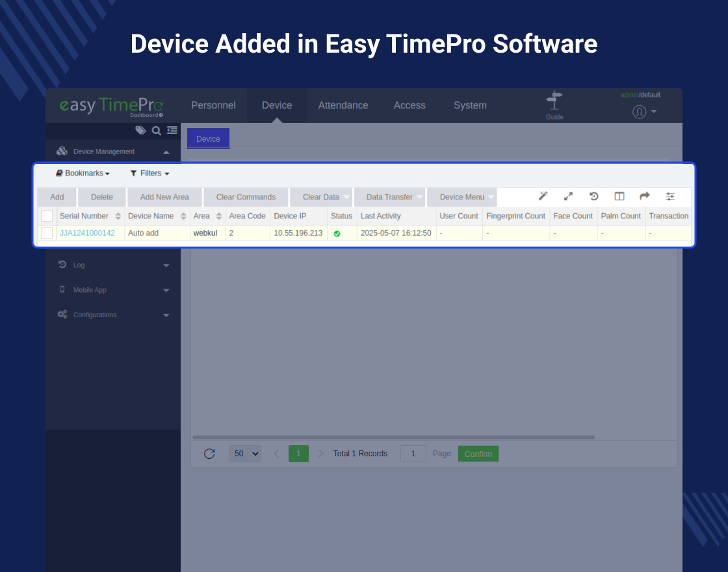Click the tag icon in sidebar header

140,131
